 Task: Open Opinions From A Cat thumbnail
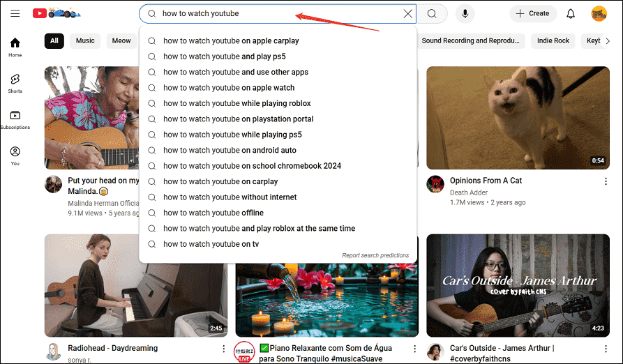(518, 118)
